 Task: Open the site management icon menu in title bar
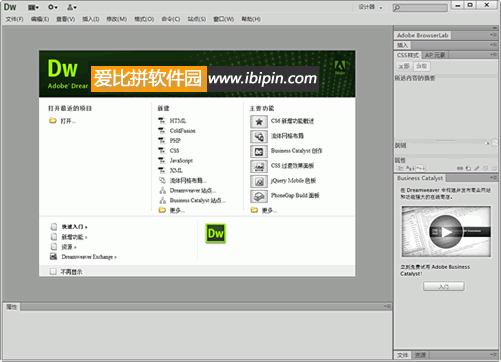click(71, 7)
